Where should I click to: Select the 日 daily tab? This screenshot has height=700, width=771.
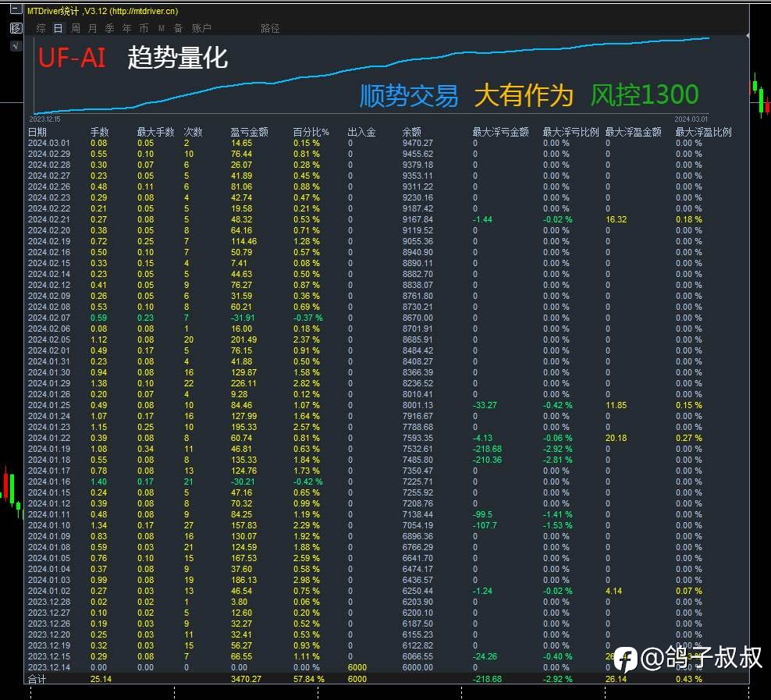[x=58, y=28]
